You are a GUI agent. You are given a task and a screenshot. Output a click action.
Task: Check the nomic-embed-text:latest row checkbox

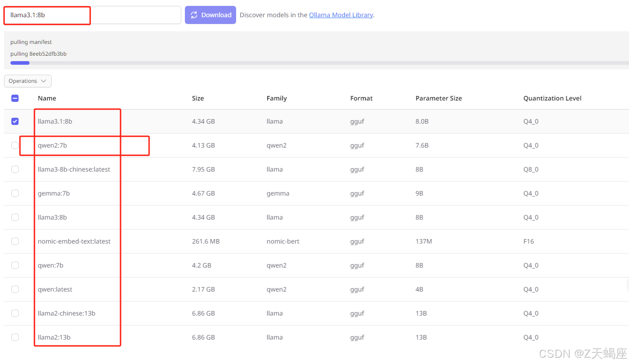click(x=15, y=241)
